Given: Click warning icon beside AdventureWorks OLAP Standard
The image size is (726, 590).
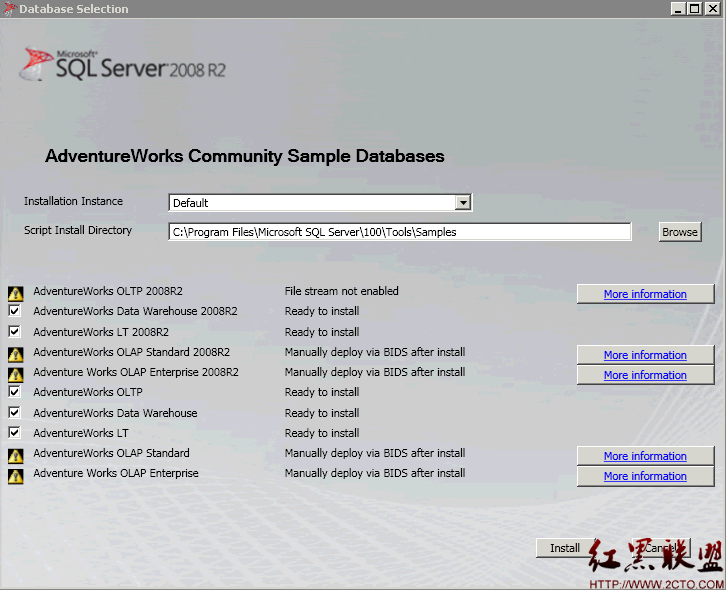Looking at the screenshot, I should [16, 456].
